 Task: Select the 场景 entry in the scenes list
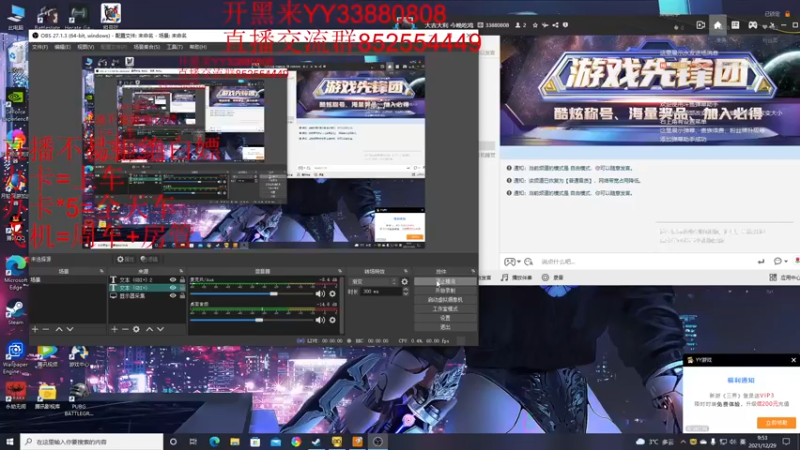[x=67, y=280]
